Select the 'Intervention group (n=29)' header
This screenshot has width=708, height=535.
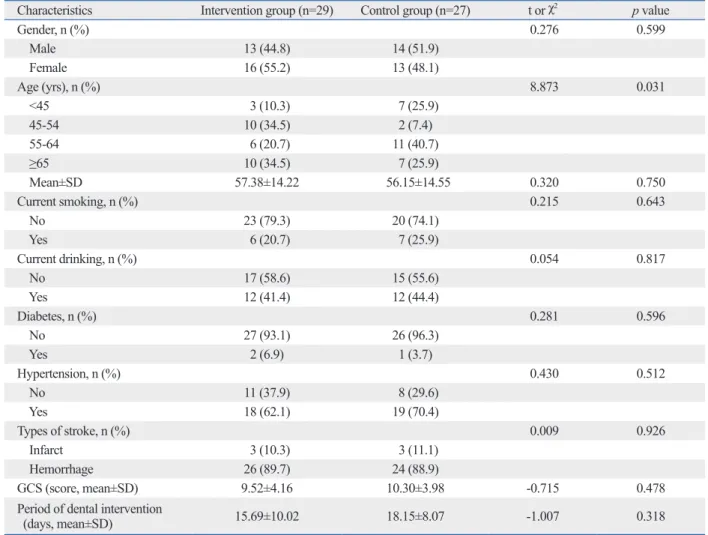(x=267, y=10)
